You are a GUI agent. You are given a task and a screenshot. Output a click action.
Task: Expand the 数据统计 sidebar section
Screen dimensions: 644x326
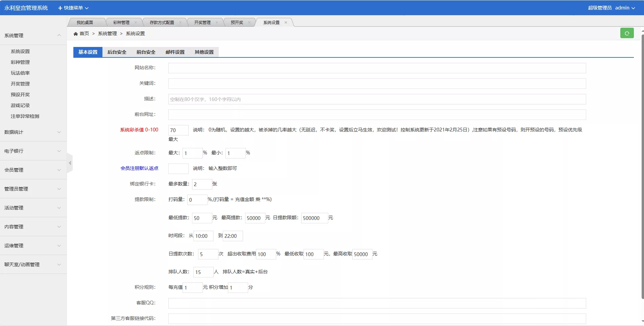[x=33, y=132]
